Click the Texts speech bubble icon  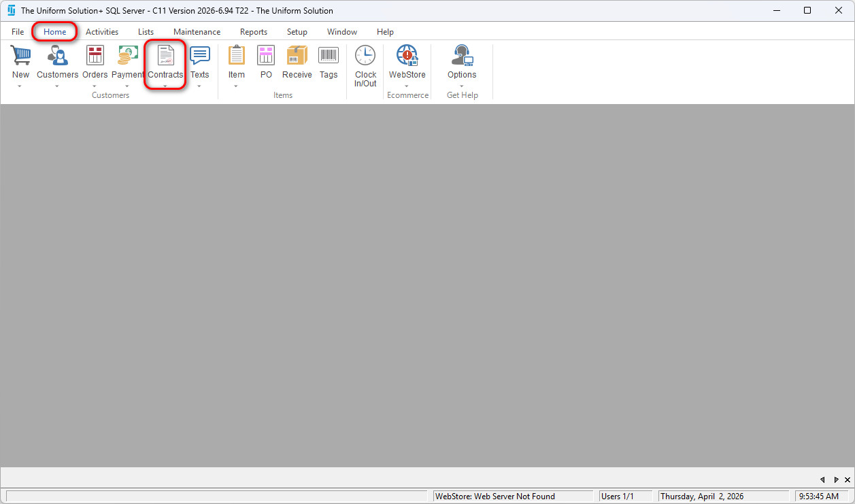tap(199, 56)
